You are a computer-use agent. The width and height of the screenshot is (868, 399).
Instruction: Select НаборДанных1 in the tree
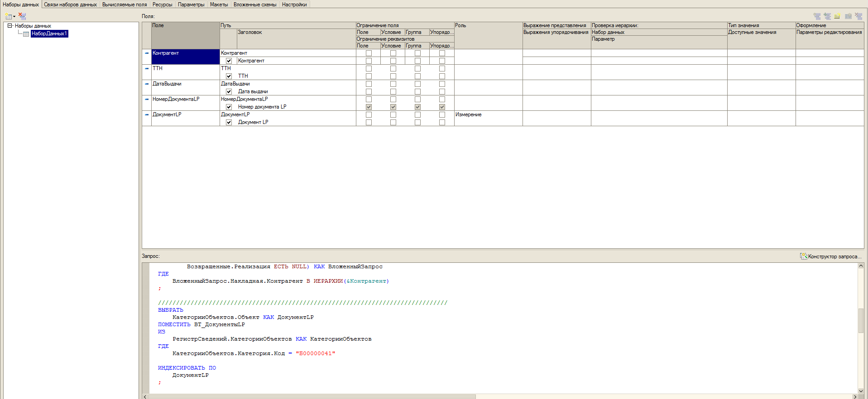pos(49,33)
